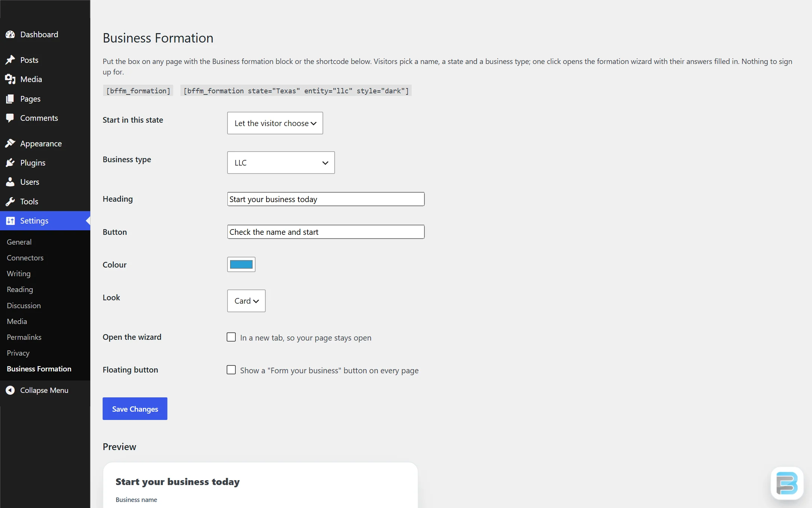Go to the Connectors settings page

tap(25, 258)
